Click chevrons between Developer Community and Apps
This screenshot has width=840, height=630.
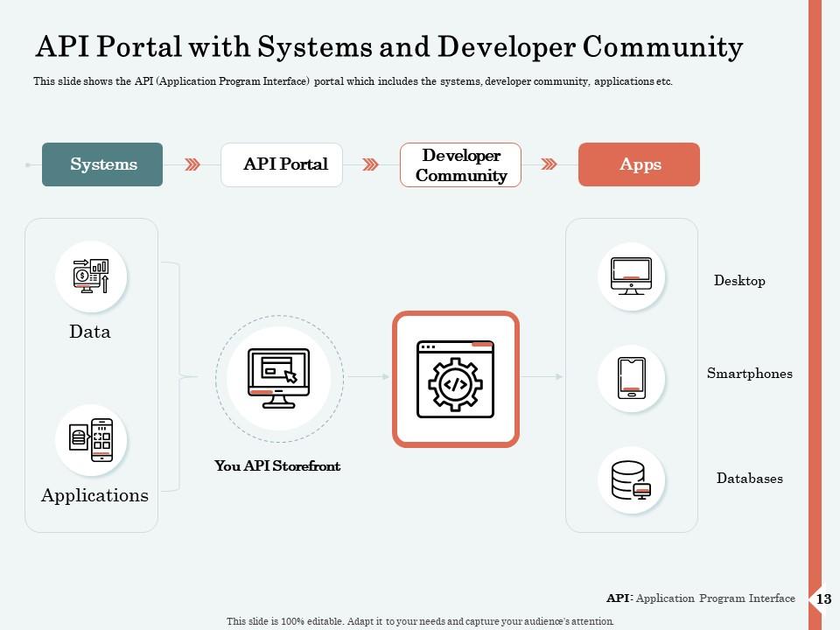pos(549,164)
